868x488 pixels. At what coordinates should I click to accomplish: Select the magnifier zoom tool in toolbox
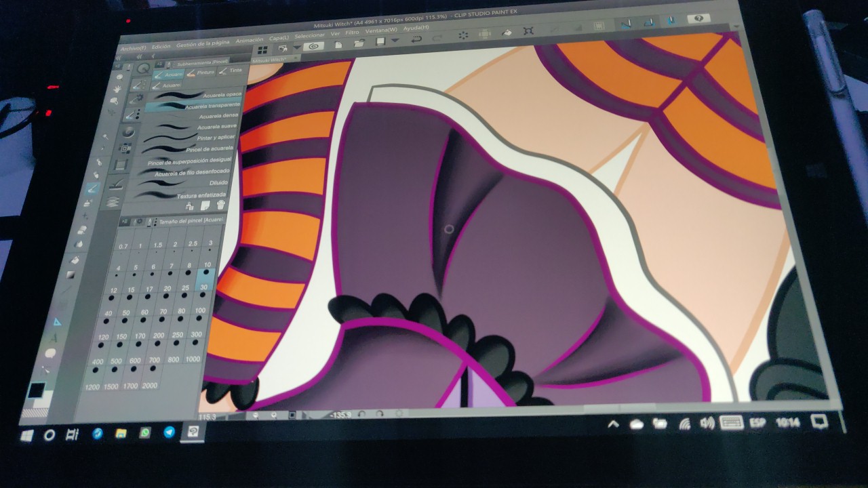pos(120,77)
